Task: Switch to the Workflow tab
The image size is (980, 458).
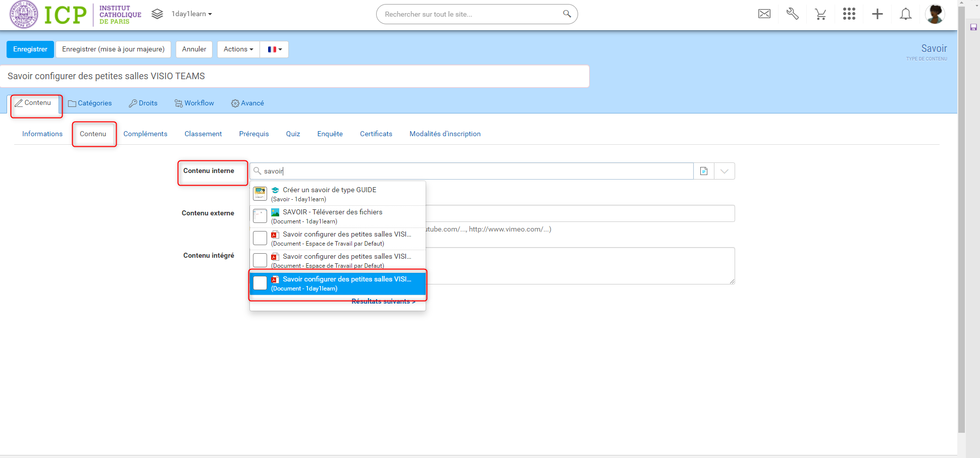Action: coord(194,103)
